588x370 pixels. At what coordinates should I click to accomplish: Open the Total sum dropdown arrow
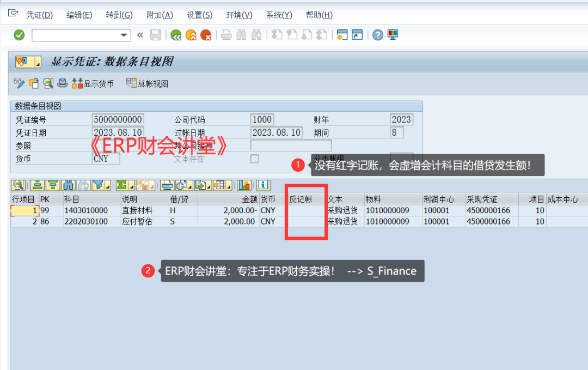130,185
